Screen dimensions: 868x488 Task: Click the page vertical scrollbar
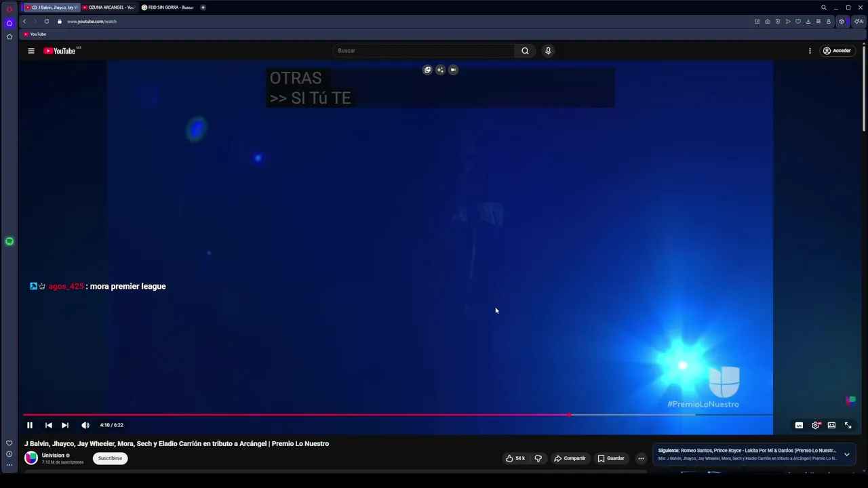coord(865,88)
